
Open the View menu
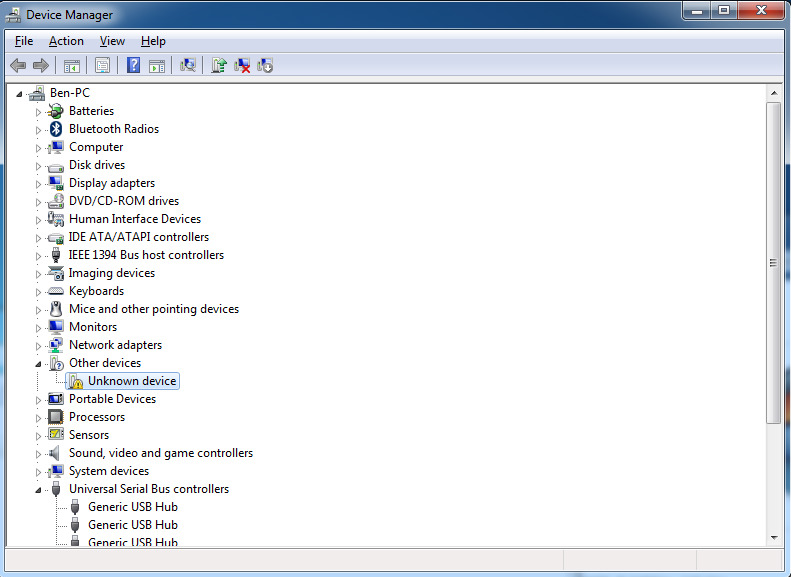[112, 41]
